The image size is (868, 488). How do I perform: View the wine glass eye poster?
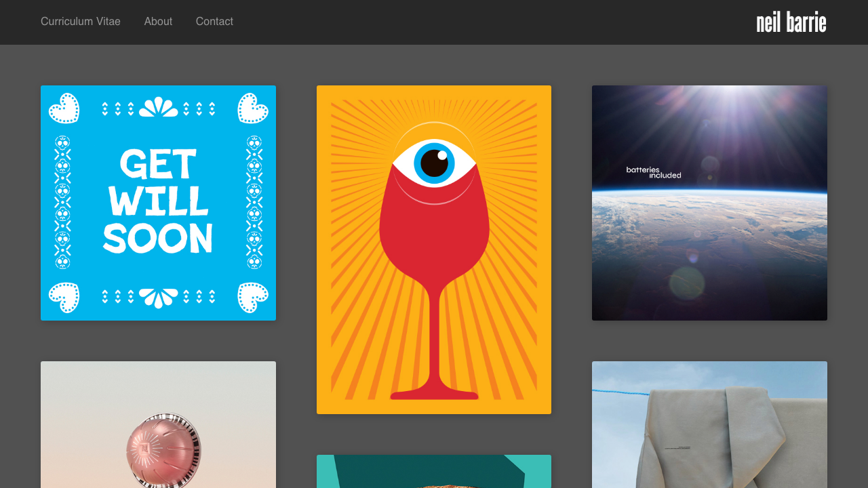tap(434, 249)
